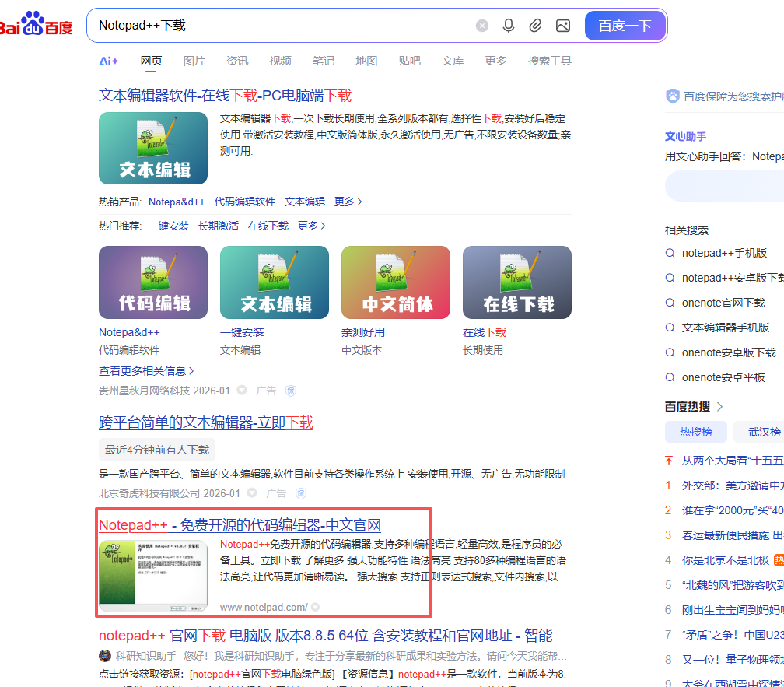Image resolution: width=784 pixels, height=687 pixels.
Task: Click the red arrow icon on top hot search
Action: (x=668, y=461)
